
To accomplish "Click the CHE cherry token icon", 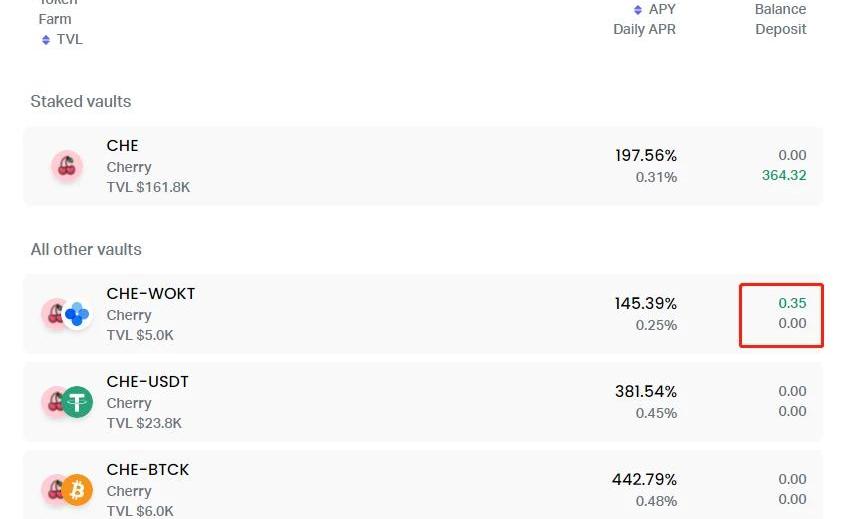I will point(67,166).
